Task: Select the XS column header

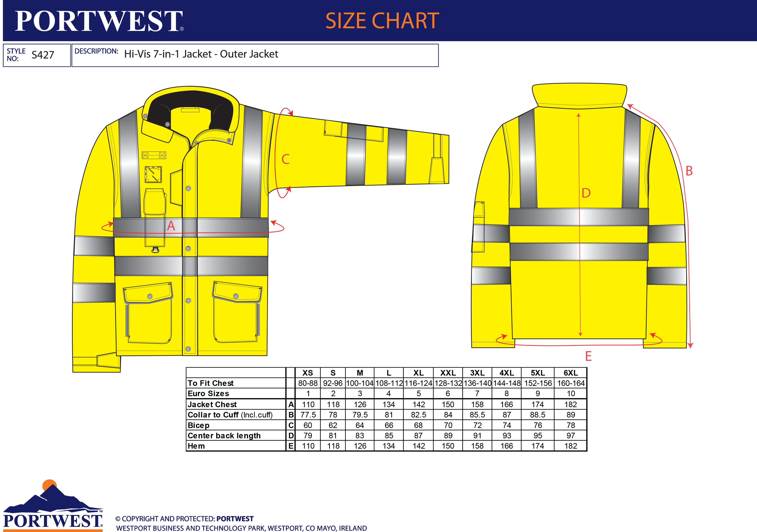Action: point(308,373)
